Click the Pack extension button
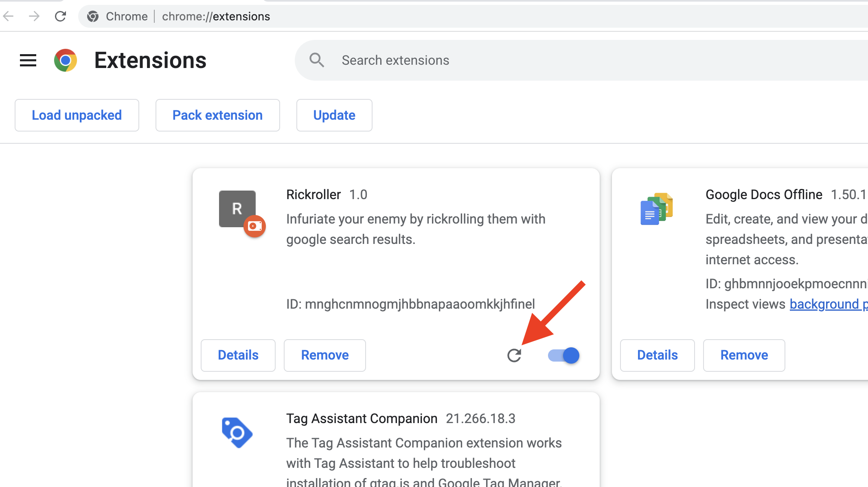 217,115
